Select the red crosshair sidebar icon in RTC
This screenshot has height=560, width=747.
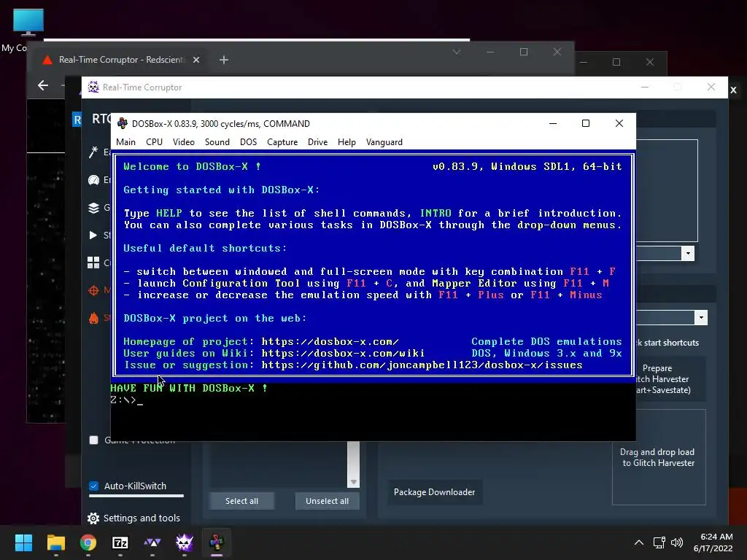point(93,290)
